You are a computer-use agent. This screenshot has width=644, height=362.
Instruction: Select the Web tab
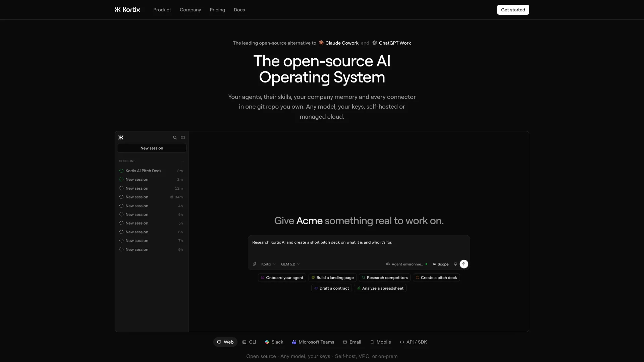(225, 342)
